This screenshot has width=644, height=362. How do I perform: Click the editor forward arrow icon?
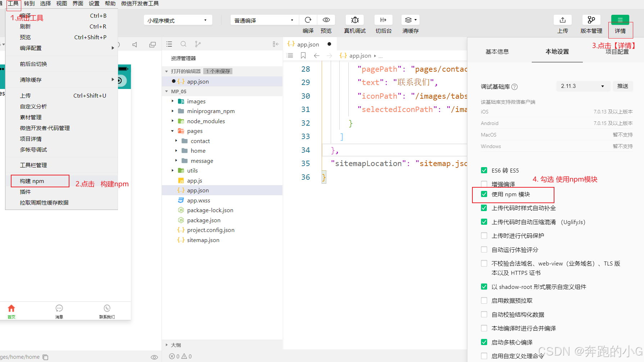tap(329, 55)
